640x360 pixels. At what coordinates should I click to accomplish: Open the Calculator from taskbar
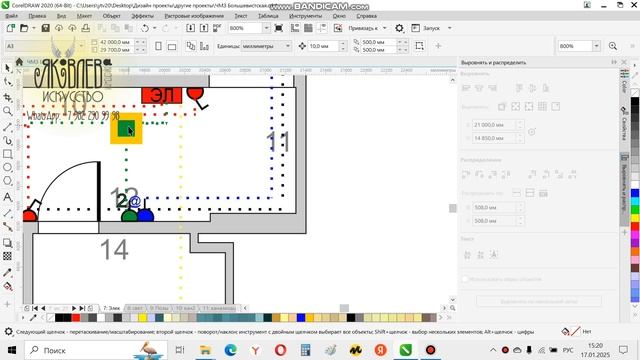tap(305, 350)
